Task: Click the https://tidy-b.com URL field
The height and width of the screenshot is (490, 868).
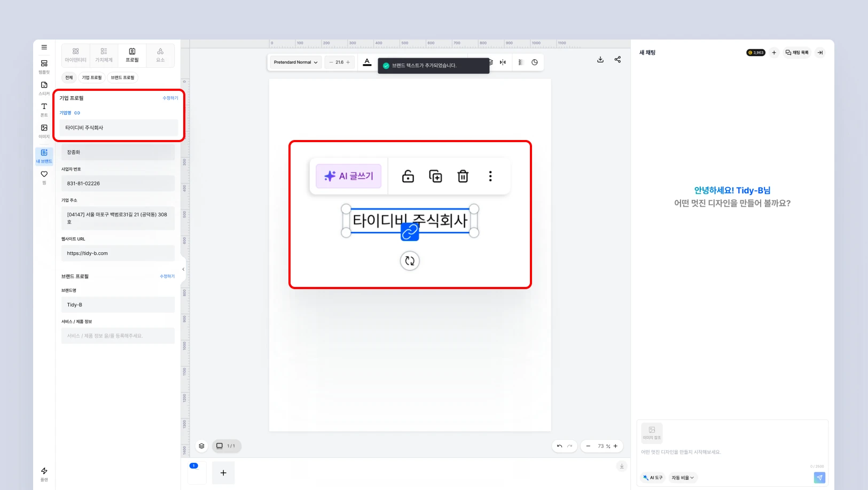Action: [x=118, y=253]
